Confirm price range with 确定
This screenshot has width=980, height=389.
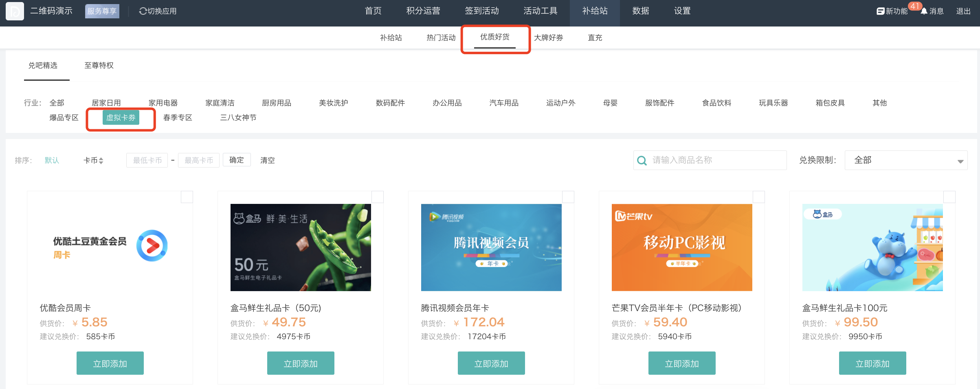[237, 160]
